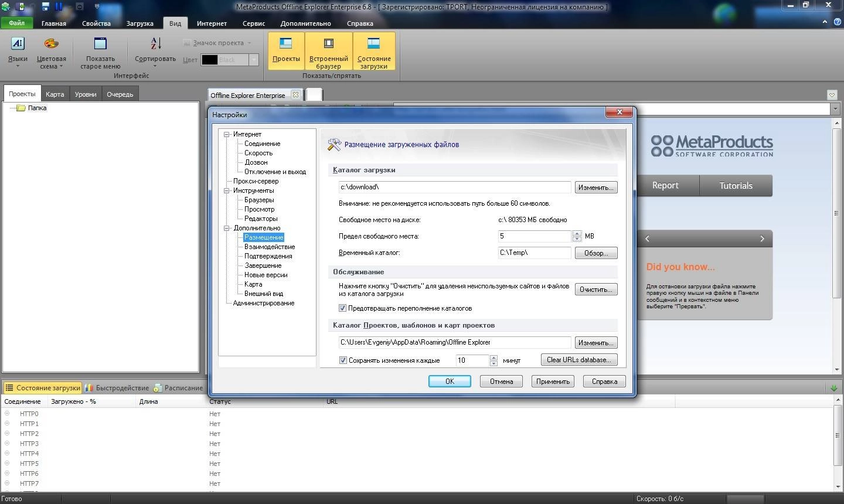Select Взаимодействие in settings tree
Viewport: 844px width, 504px height.
pyautogui.click(x=270, y=247)
